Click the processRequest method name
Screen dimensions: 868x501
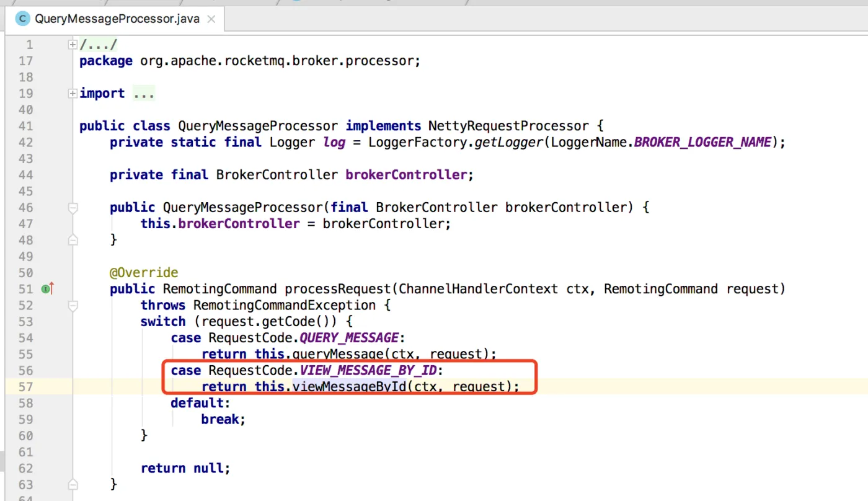[338, 289]
